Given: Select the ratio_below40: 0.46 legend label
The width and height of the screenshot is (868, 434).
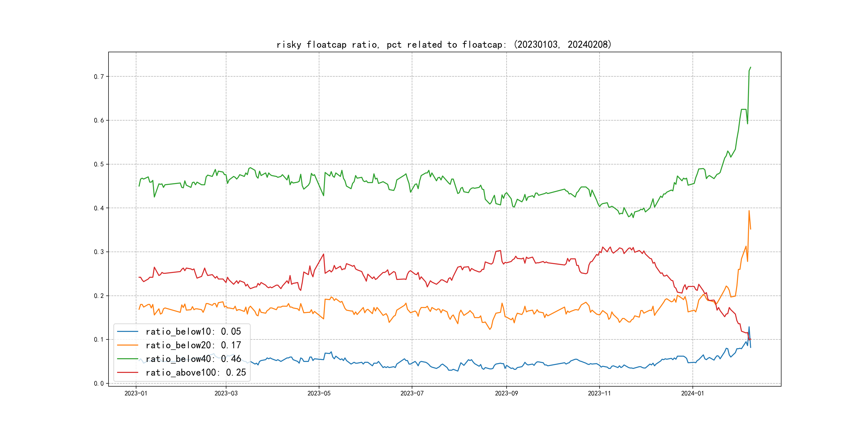Looking at the screenshot, I should coord(193,359).
